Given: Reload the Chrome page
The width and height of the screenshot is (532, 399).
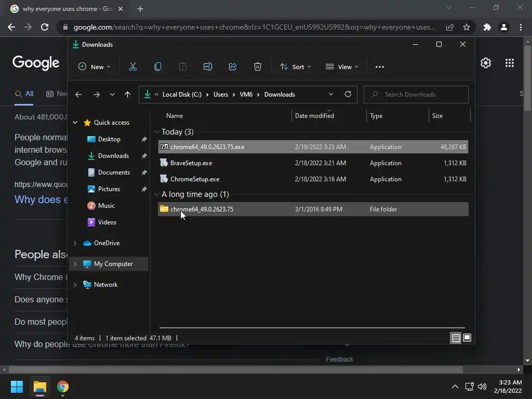Looking at the screenshot, I should click(x=45, y=27).
